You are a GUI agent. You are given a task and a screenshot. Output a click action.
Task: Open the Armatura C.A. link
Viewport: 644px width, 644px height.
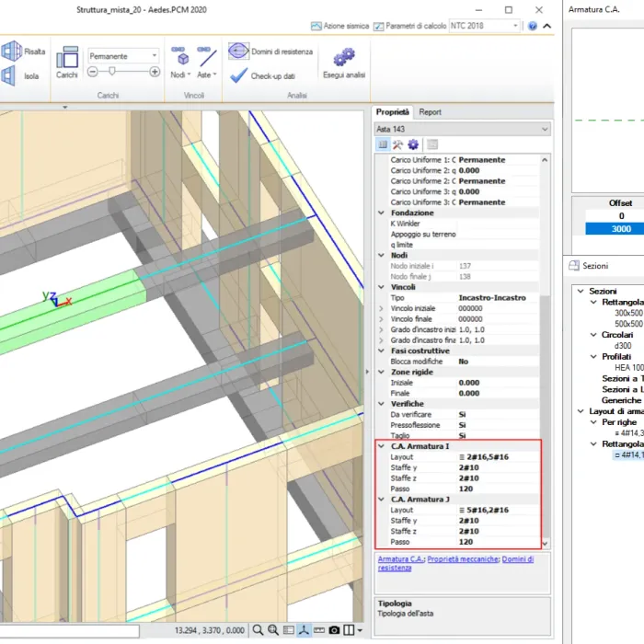[401, 559]
